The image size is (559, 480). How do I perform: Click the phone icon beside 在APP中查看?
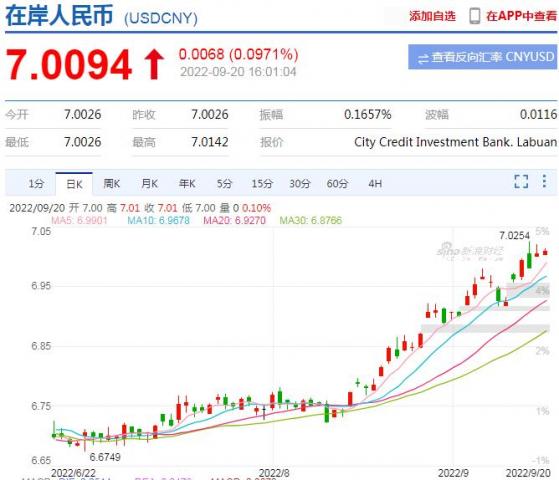[475, 16]
